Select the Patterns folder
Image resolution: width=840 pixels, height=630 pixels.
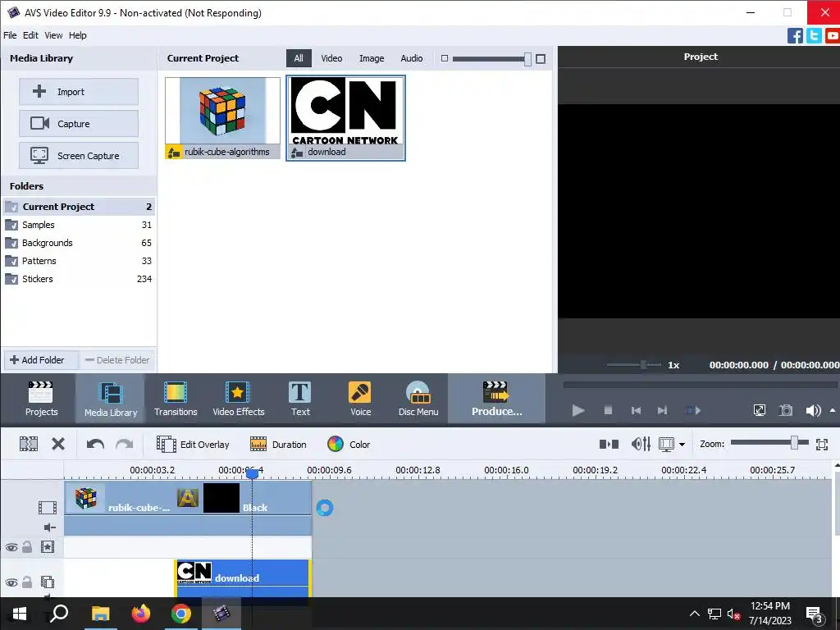click(x=79, y=261)
